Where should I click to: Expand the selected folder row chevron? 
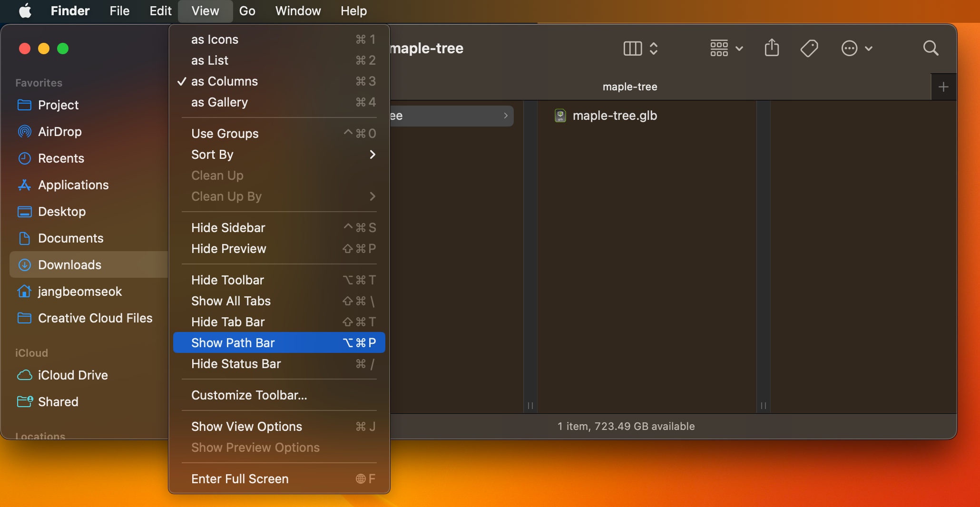pos(506,116)
